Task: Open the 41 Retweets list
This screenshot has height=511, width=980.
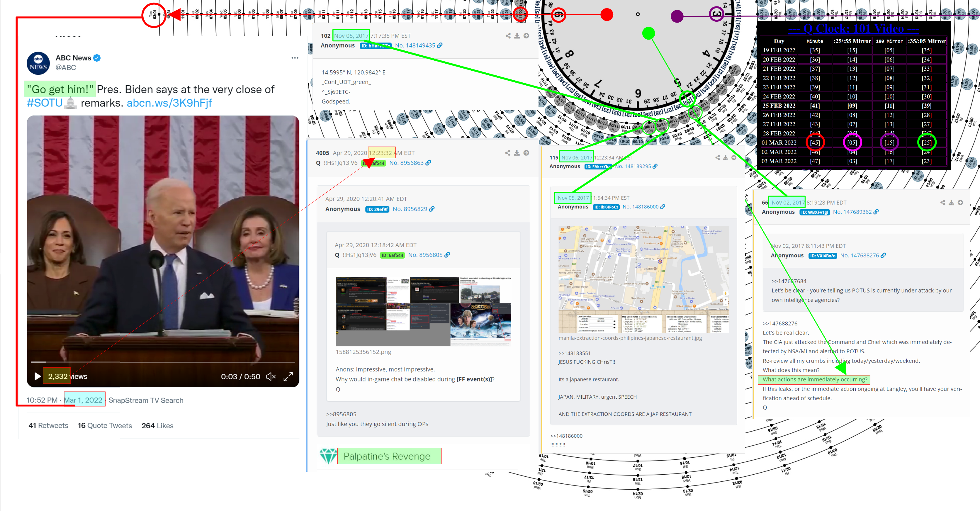Action: [x=48, y=425]
